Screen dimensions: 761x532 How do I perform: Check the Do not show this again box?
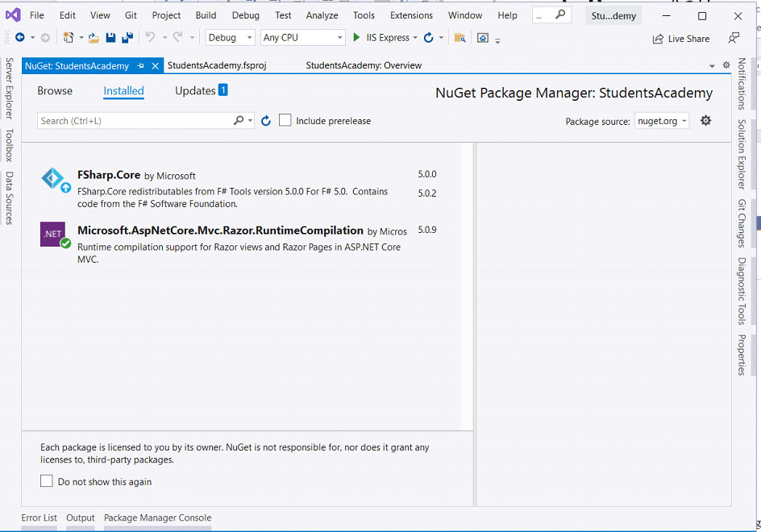click(47, 481)
